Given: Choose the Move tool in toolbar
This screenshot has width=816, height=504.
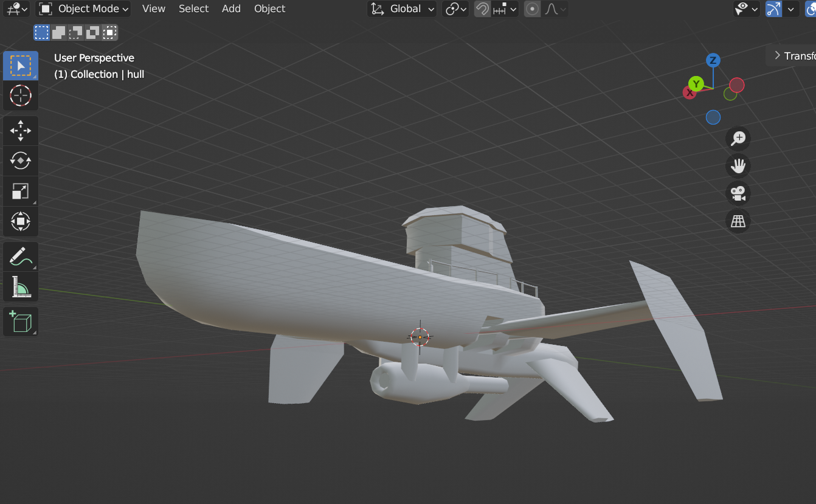Looking at the screenshot, I should tap(21, 131).
